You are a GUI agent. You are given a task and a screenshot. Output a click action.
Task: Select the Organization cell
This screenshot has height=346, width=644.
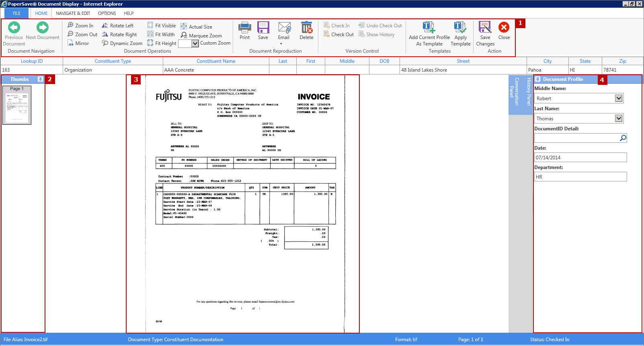pos(113,70)
